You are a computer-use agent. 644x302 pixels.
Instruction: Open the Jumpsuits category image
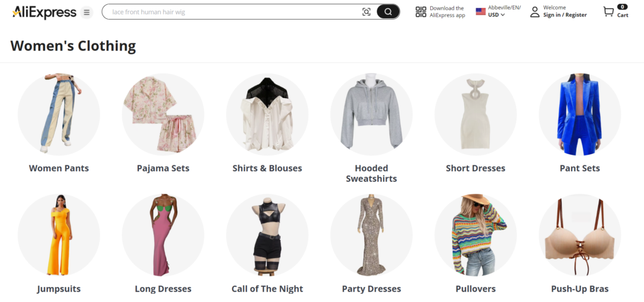point(58,235)
